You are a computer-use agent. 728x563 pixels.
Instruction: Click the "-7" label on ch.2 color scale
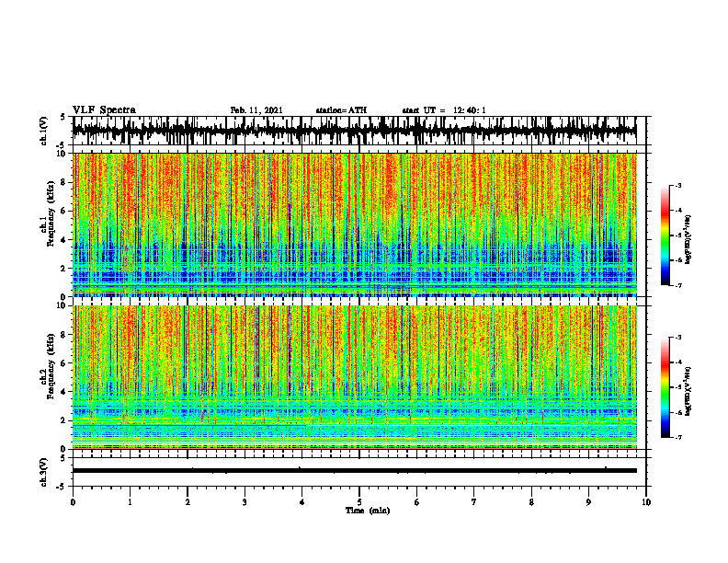tap(678, 438)
